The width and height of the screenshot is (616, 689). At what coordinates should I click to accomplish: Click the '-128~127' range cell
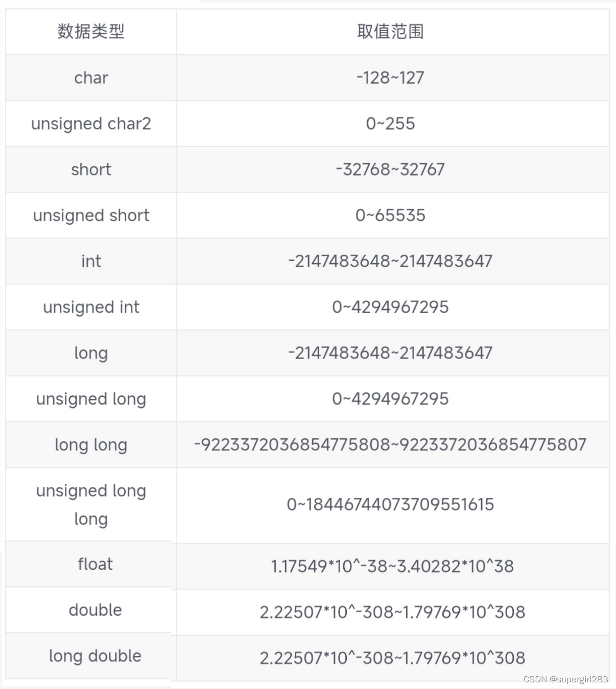[390, 78]
